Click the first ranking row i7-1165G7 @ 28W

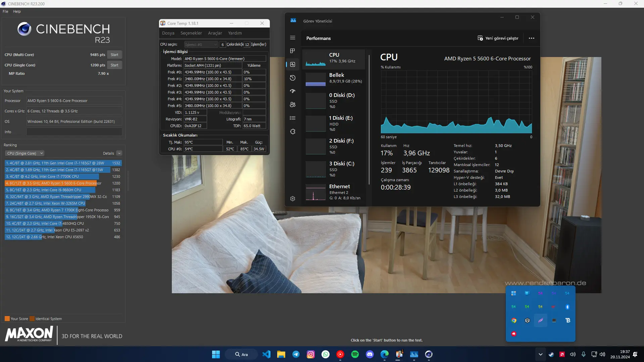pos(63,163)
